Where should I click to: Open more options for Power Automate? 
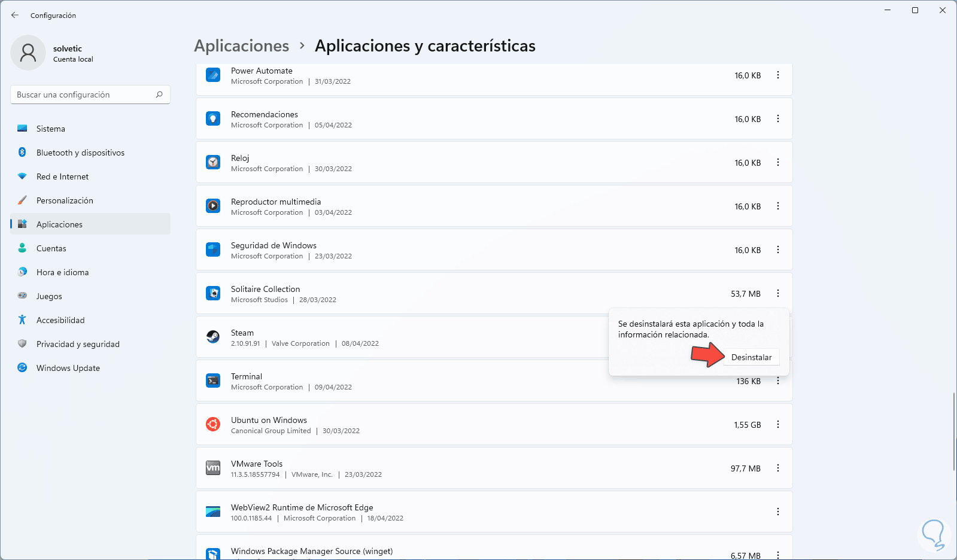click(778, 75)
